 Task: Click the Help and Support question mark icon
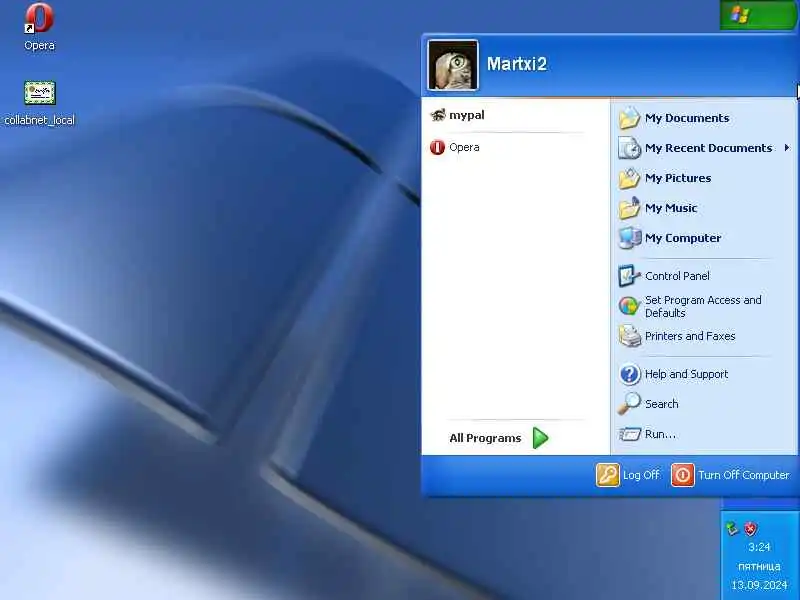pyautogui.click(x=629, y=374)
